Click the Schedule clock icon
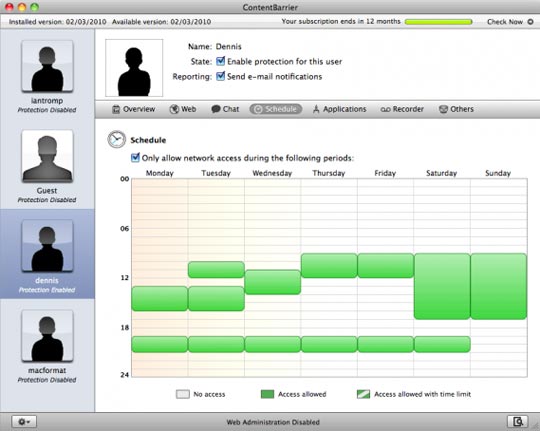This screenshot has height=431, width=540. coord(116,140)
